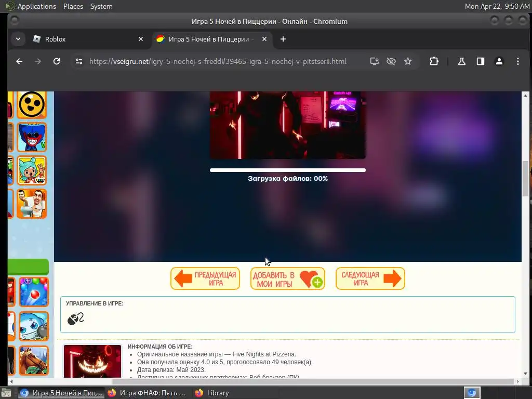Open the profile avatar menu

499,61
